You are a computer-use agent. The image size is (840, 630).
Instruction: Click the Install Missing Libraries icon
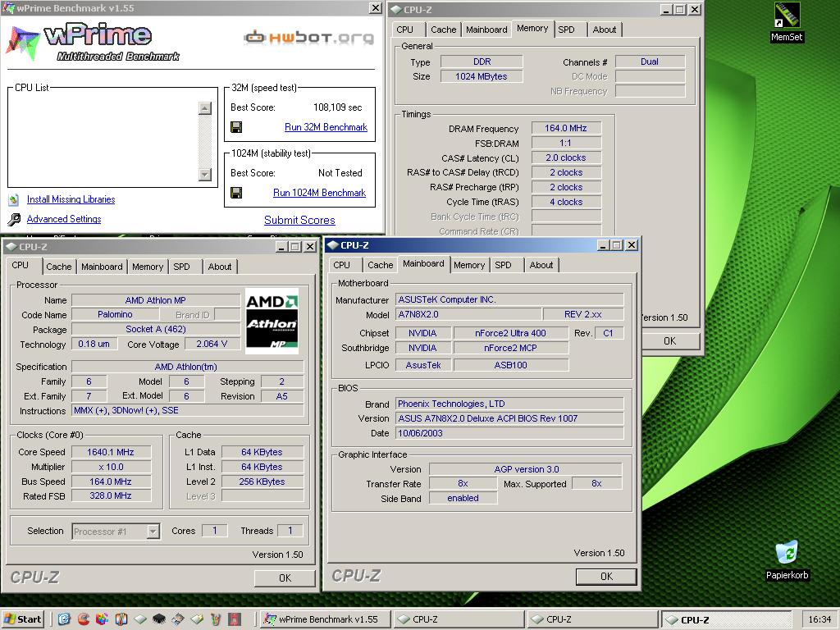[14, 200]
